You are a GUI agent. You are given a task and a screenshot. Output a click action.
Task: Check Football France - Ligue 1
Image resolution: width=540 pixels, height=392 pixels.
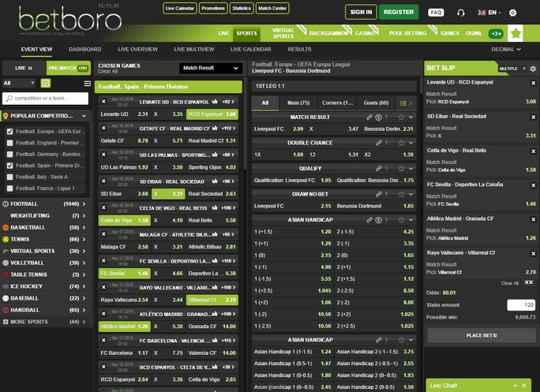10,189
